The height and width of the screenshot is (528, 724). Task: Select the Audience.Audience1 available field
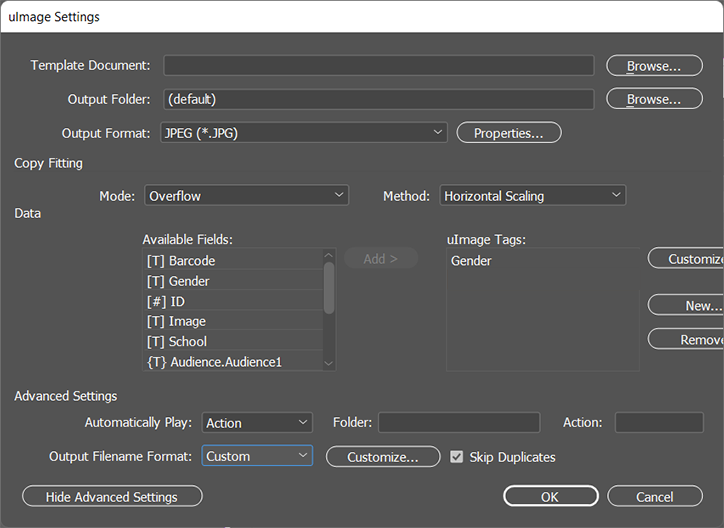234,362
